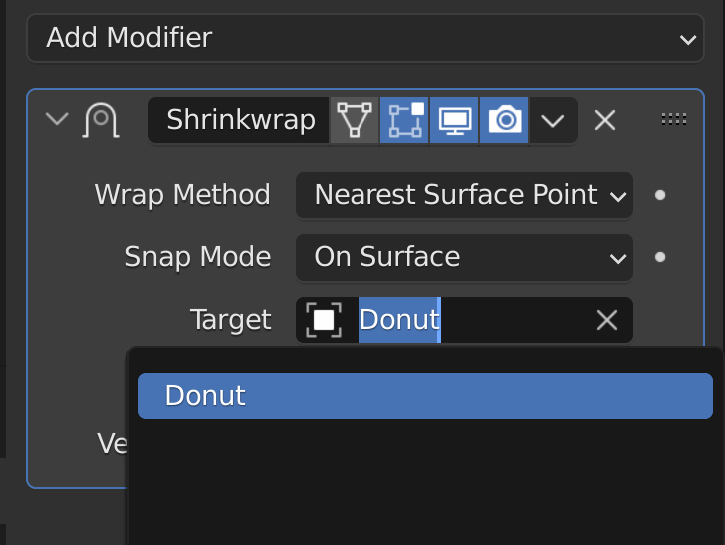
Task: Open the Add Modifier dropdown
Action: [365, 38]
